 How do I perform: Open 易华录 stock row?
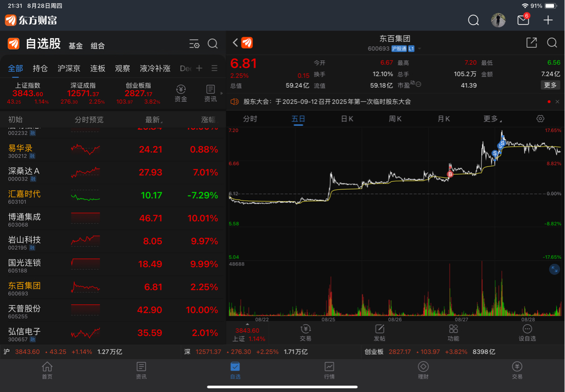point(113,150)
